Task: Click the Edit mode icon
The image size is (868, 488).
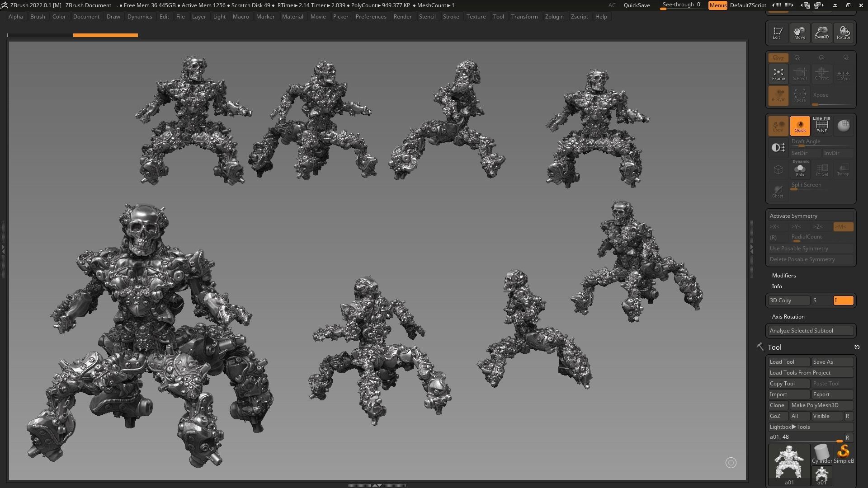Action: (778, 33)
